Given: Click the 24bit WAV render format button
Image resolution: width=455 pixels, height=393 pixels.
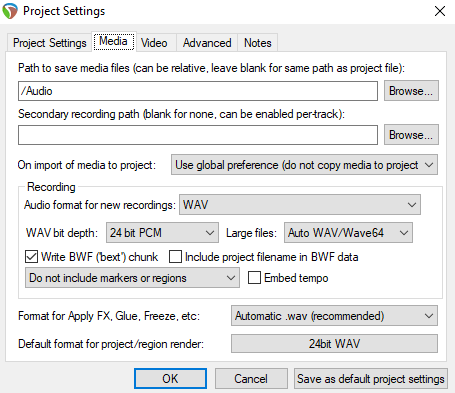Looking at the screenshot, I should (334, 344).
